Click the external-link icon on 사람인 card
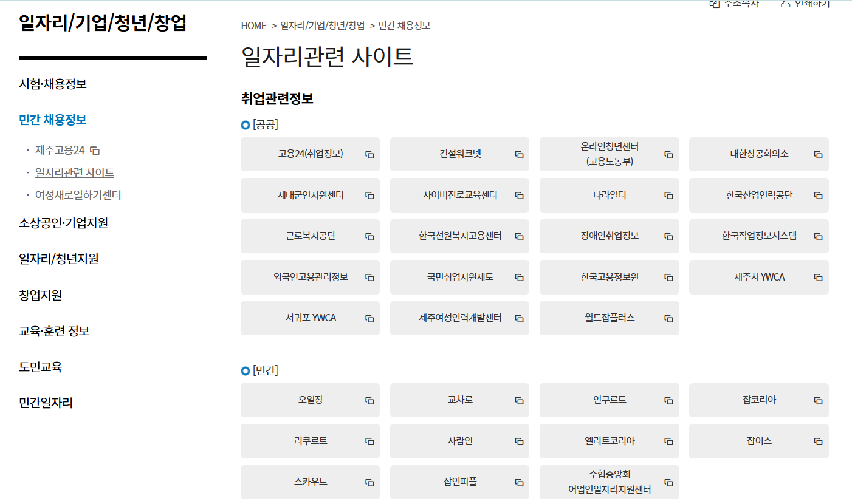852x504 pixels. point(519,441)
